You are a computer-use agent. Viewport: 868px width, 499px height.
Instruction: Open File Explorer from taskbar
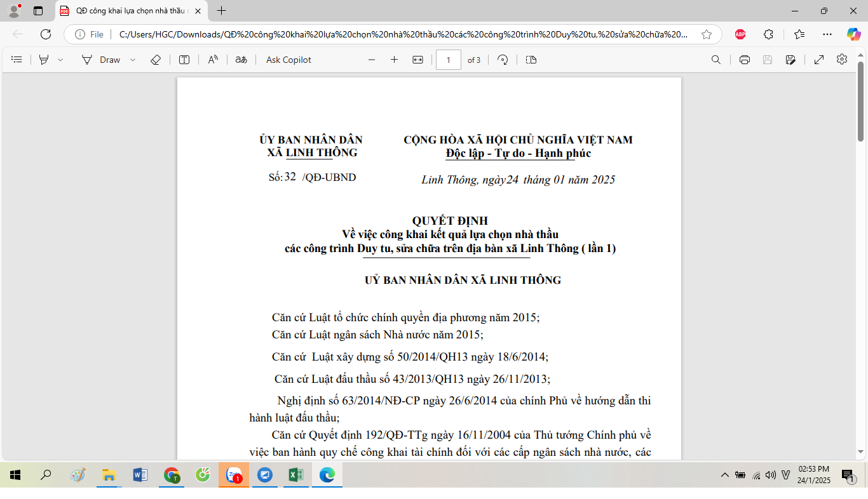(109, 475)
